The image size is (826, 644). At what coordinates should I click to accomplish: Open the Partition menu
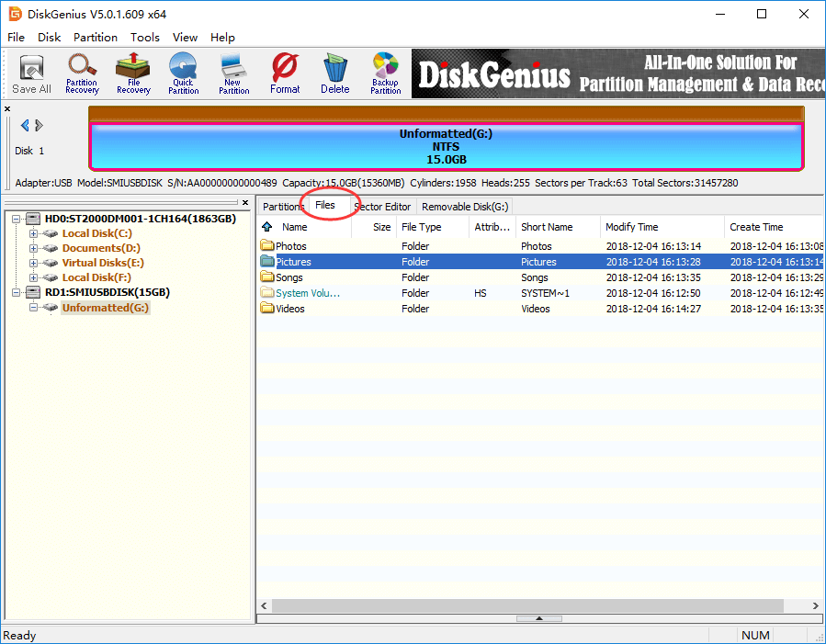pyautogui.click(x=96, y=38)
